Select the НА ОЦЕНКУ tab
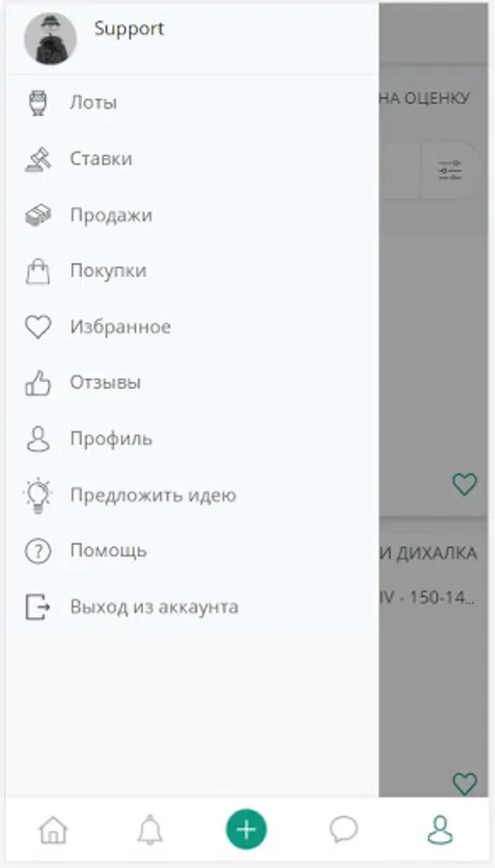 tap(426, 98)
